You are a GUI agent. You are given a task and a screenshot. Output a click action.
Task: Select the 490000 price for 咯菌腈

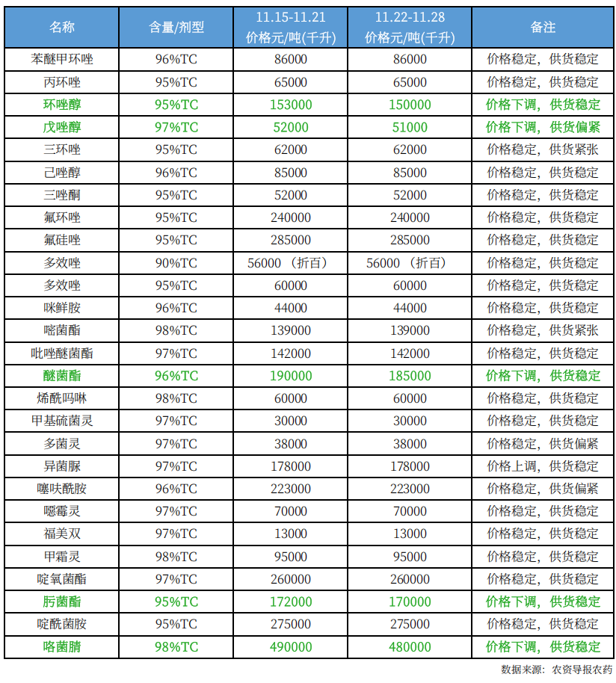291,647
